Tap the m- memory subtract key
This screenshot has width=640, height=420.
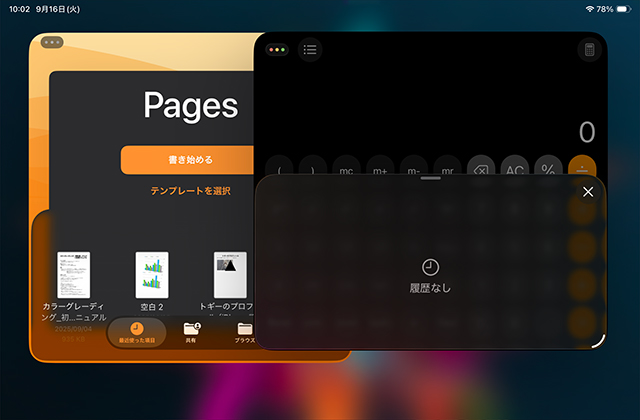pyautogui.click(x=413, y=165)
